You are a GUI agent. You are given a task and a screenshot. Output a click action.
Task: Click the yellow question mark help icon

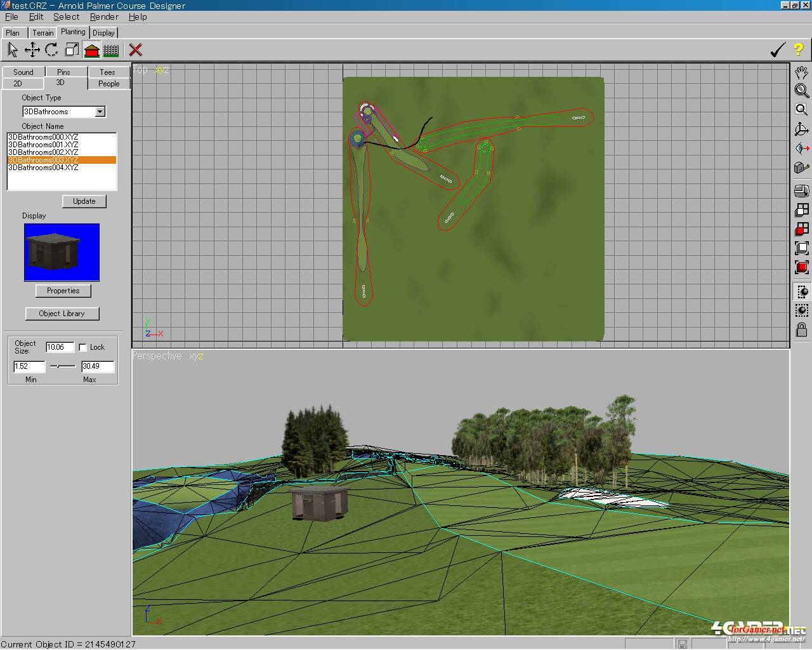tap(798, 50)
